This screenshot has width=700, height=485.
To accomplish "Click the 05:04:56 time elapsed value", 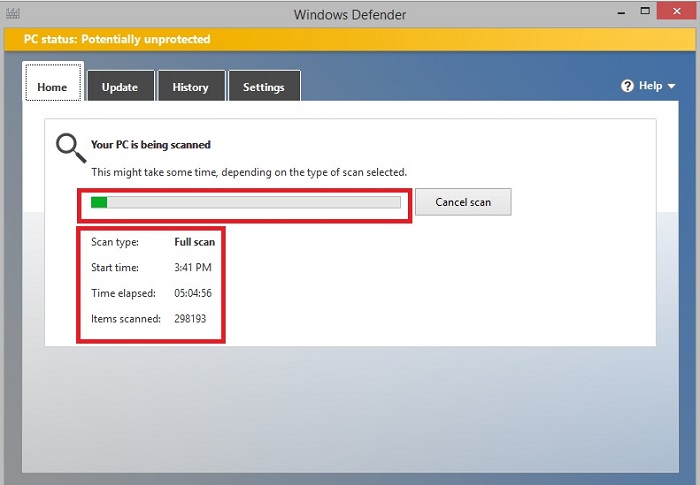I will (193, 293).
